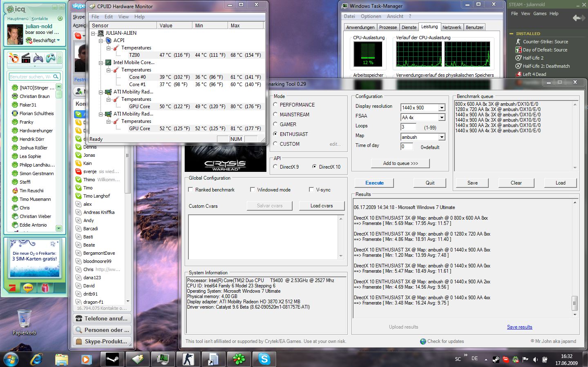Click Clear benchmark queue button
The image size is (588, 367).
click(x=516, y=183)
